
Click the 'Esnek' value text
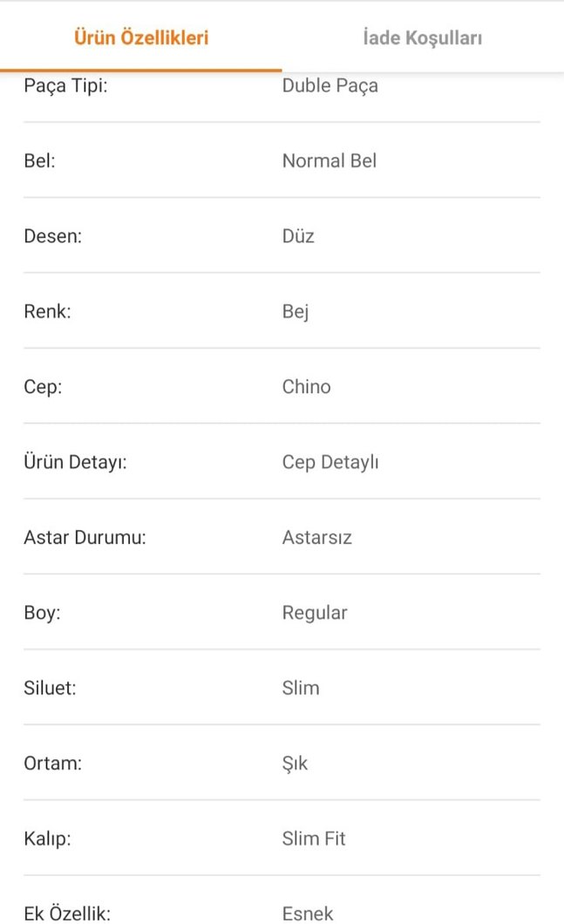307,914
